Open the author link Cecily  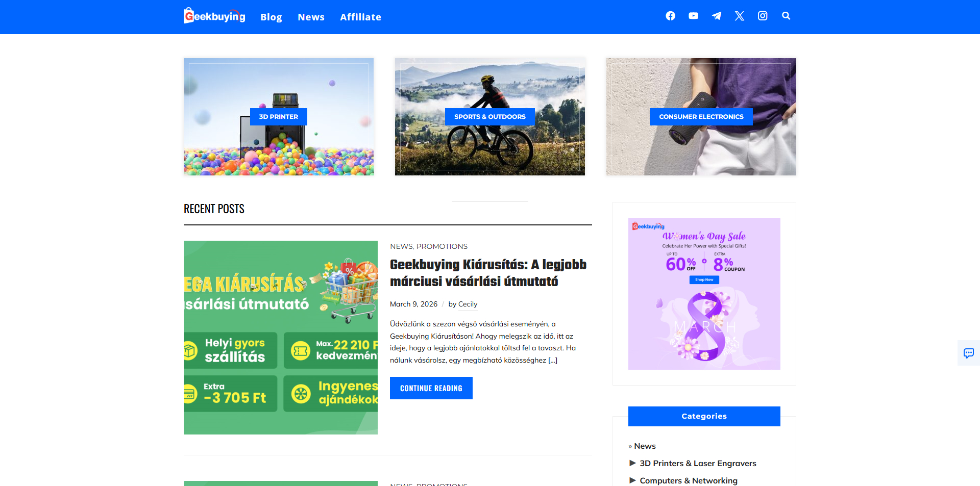(x=468, y=304)
